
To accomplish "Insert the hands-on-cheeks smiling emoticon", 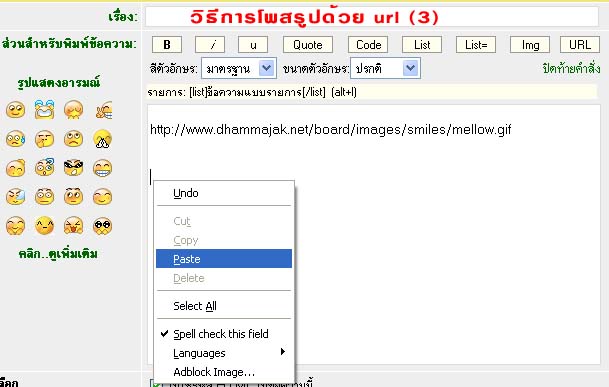I will click(16, 226).
